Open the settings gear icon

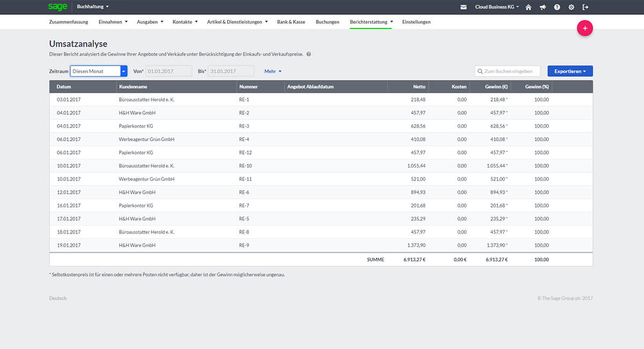click(571, 7)
